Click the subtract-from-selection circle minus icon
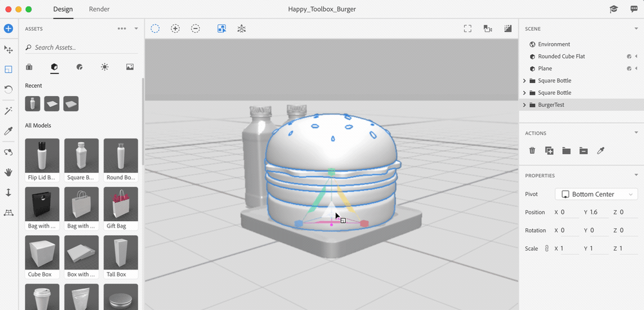The height and width of the screenshot is (310, 644). pos(196,29)
